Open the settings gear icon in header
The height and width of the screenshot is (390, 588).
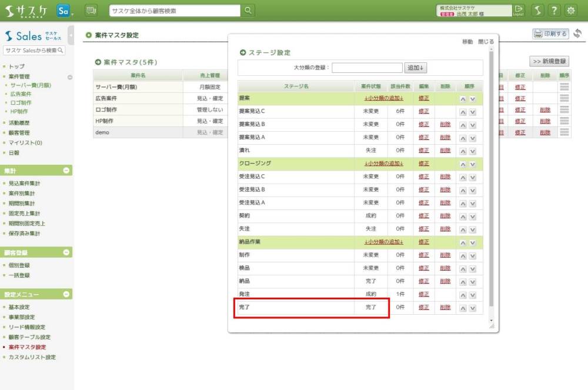click(x=570, y=11)
